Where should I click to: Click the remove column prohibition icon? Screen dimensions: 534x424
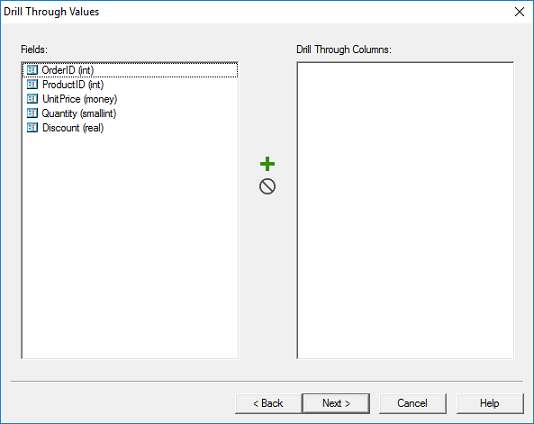pyautogui.click(x=267, y=186)
